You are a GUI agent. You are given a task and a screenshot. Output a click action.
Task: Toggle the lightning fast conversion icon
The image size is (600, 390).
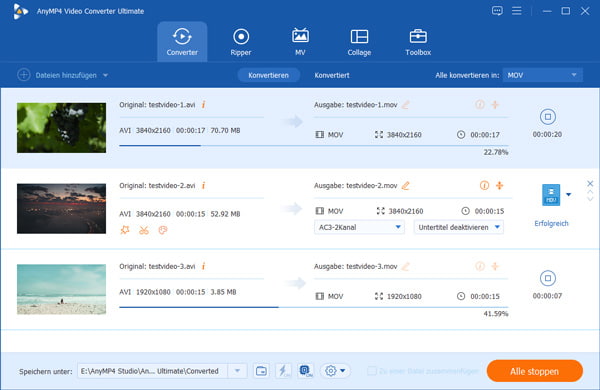pyautogui.click(x=283, y=371)
